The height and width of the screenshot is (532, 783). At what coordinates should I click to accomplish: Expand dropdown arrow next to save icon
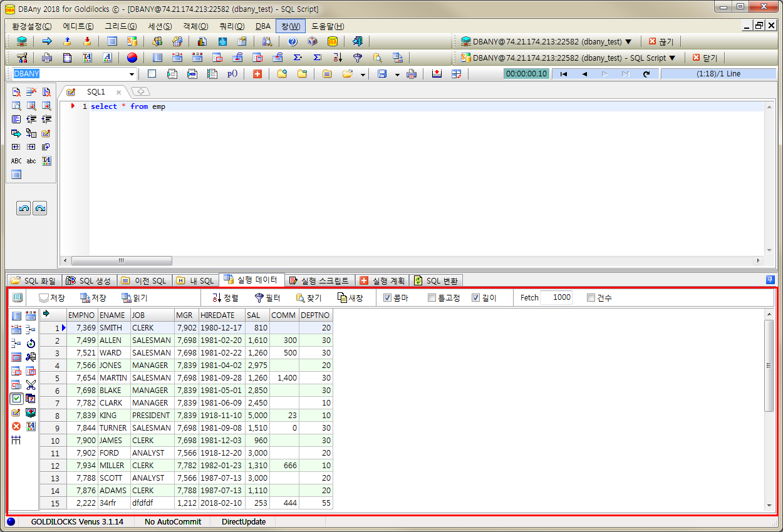[x=397, y=74]
